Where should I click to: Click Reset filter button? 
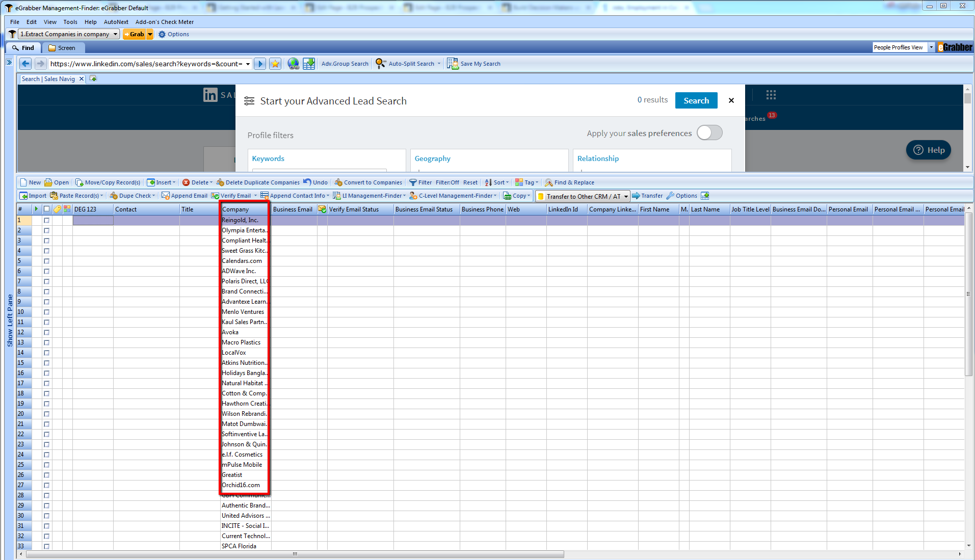tap(470, 182)
